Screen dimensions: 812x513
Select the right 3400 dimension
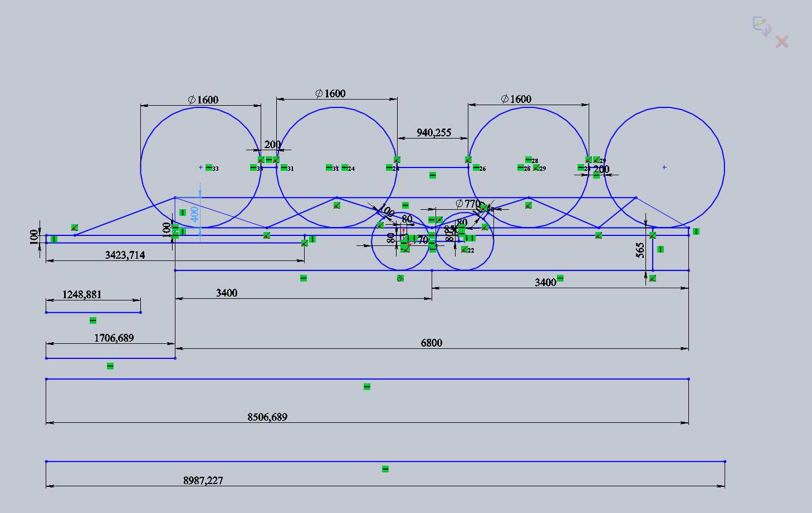coord(546,282)
